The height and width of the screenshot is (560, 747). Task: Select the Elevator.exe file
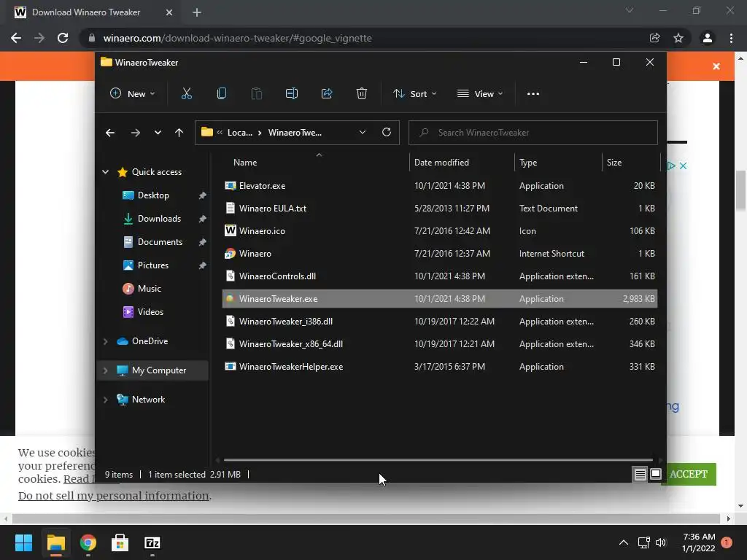click(440, 186)
